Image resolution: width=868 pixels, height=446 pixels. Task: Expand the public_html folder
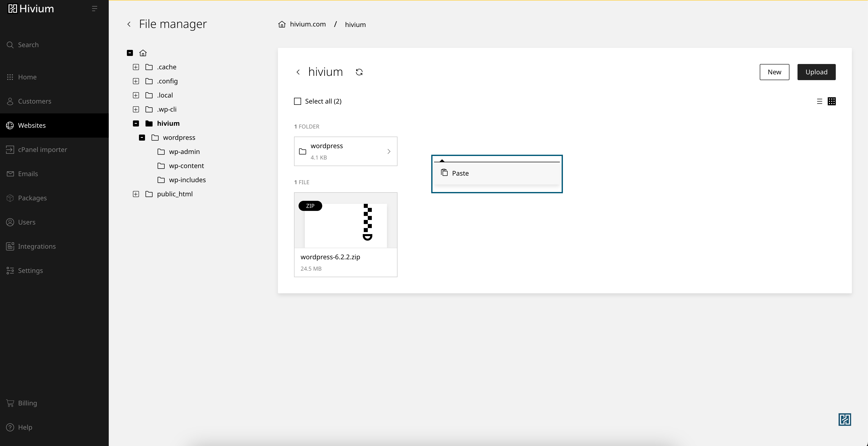pos(136,194)
